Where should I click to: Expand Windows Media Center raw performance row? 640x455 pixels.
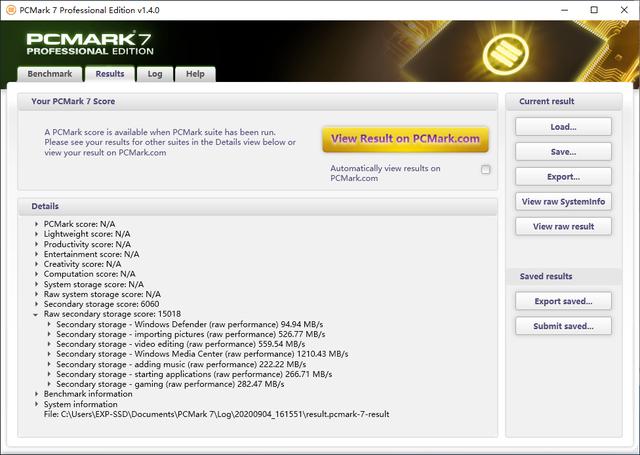pyautogui.click(x=49, y=354)
